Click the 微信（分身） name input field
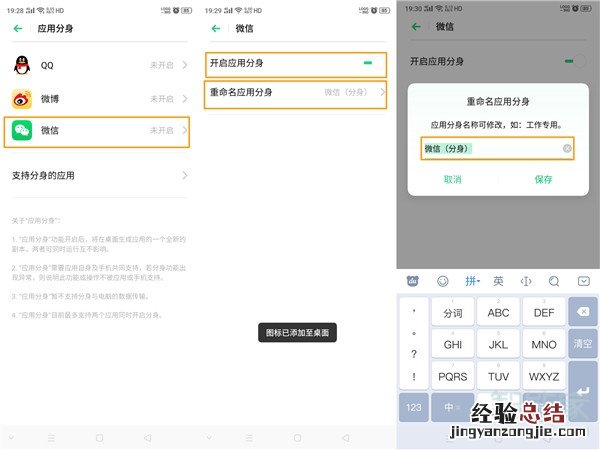Image resolution: width=600 pixels, height=450 pixels. pyautogui.click(x=488, y=148)
